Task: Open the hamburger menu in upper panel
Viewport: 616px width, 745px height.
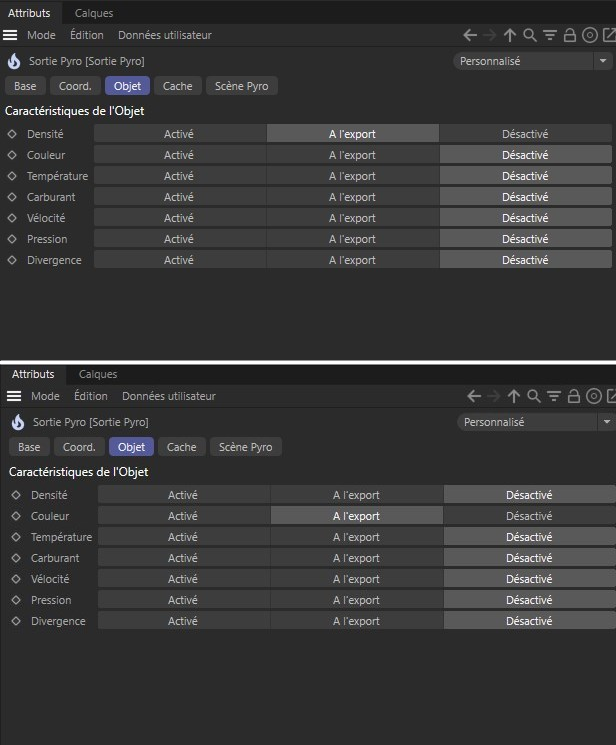Action: tap(11, 35)
